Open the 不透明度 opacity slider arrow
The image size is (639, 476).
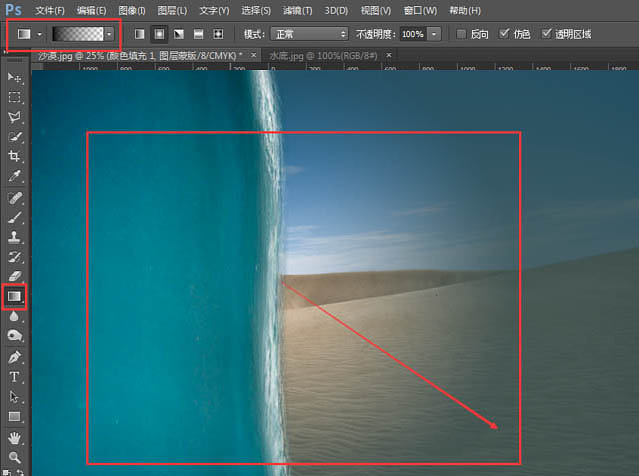(434, 34)
